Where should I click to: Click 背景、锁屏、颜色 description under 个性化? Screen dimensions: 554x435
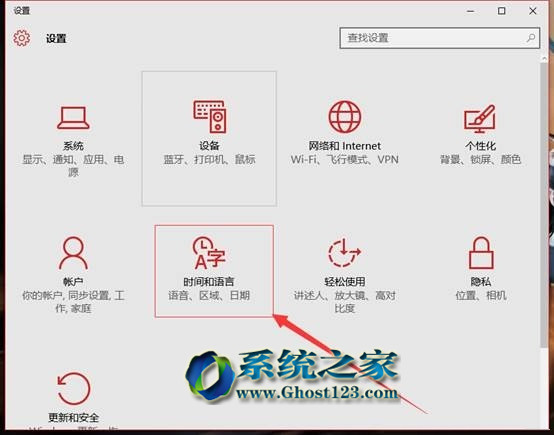tap(480, 159)
